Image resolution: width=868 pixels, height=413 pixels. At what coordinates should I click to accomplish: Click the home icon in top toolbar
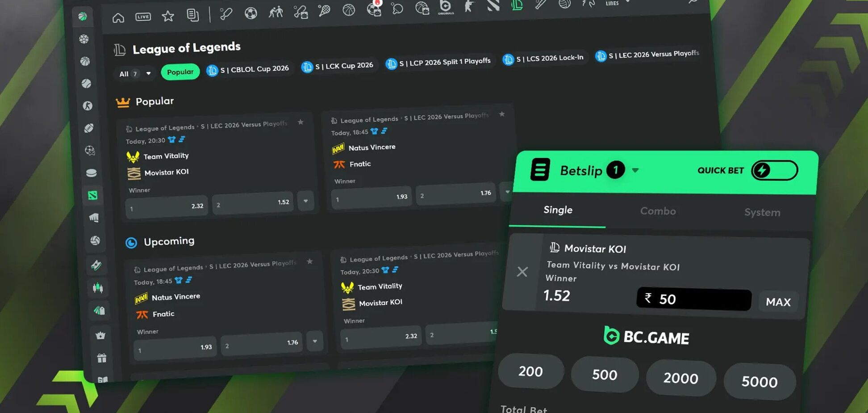[118, 18]
